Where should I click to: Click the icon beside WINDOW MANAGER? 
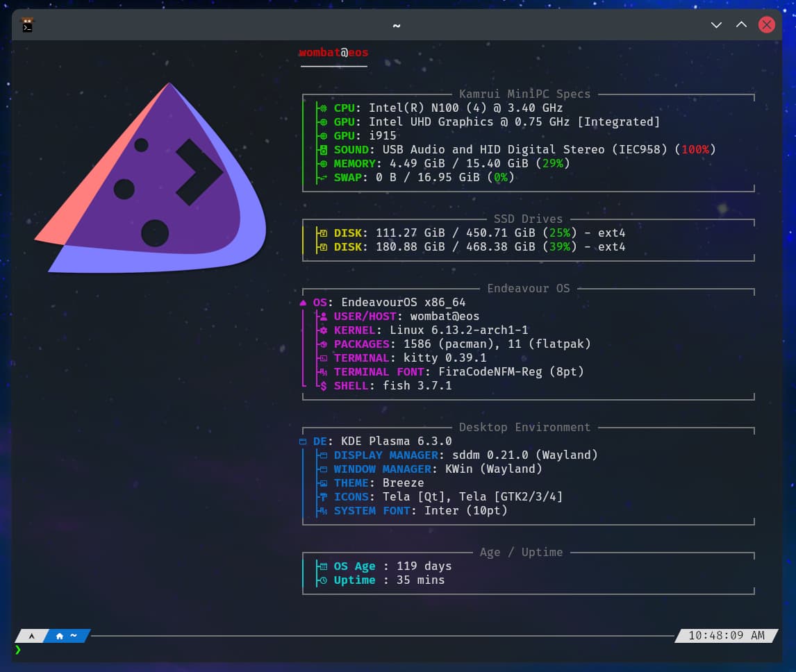point(324,469)
